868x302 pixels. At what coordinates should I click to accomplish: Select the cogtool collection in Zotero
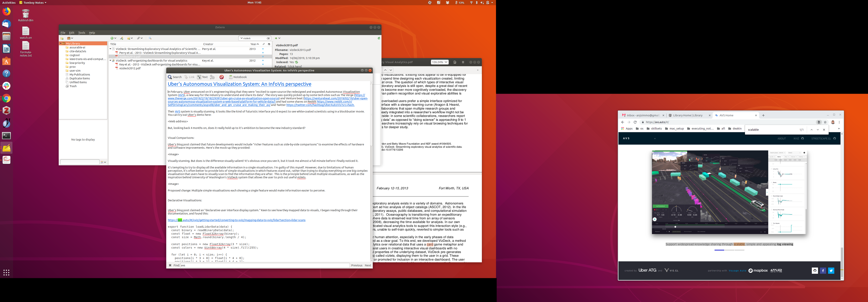click(x=74, y=55)
